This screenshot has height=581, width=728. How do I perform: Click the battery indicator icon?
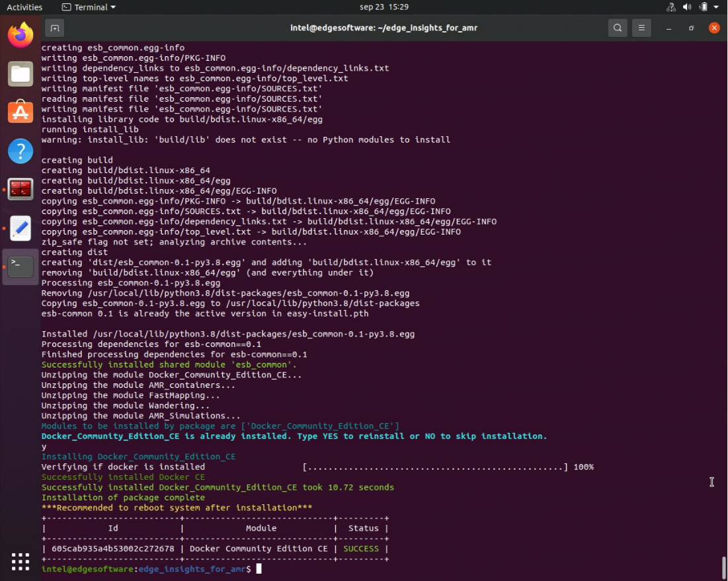[703, 7]
